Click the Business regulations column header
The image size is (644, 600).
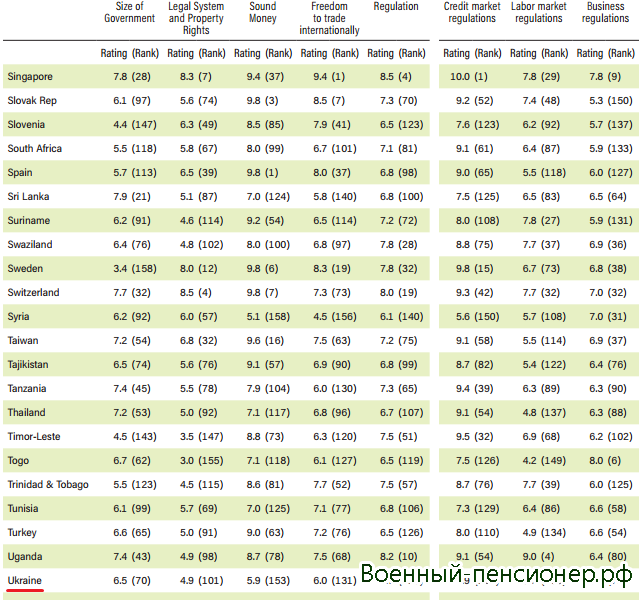(x=605, y=12)
